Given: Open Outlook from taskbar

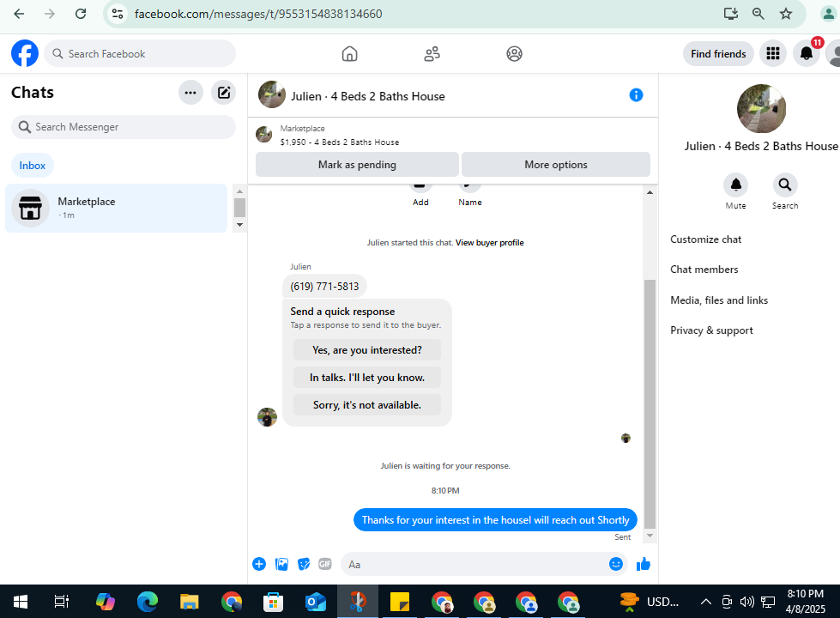Looking at the screenshot, I should tap(316, 602).
